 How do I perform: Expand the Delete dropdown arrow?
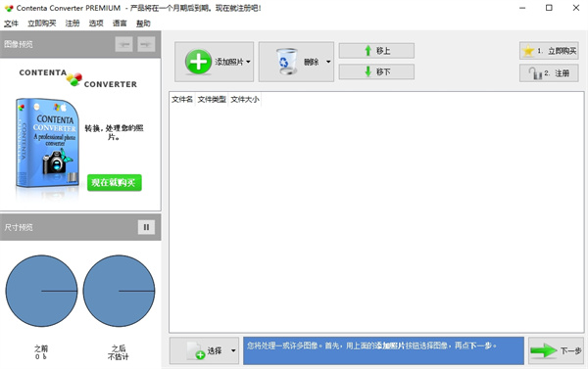point(328,62)
